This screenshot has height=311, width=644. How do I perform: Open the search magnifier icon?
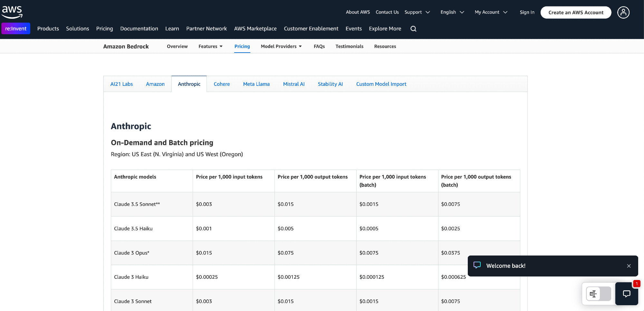(413, 29)
